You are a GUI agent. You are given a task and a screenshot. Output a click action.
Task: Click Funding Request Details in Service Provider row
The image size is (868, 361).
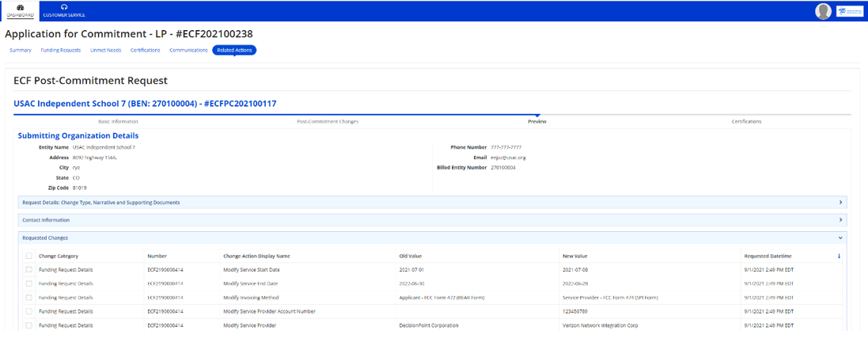[x=66, y=325]
